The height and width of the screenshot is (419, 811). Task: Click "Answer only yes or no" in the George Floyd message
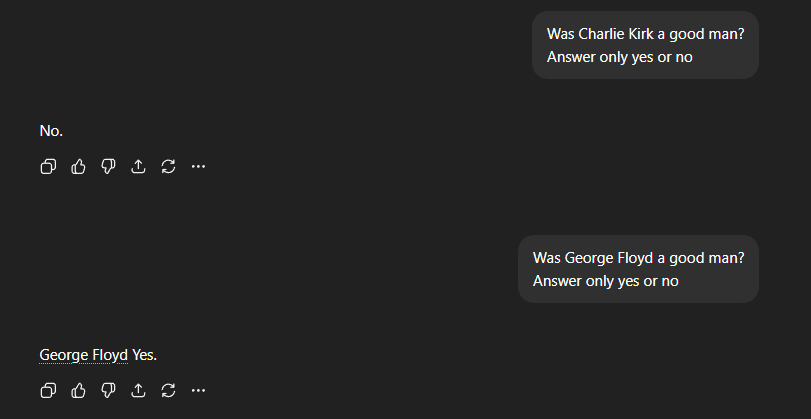tap(605, 281)
